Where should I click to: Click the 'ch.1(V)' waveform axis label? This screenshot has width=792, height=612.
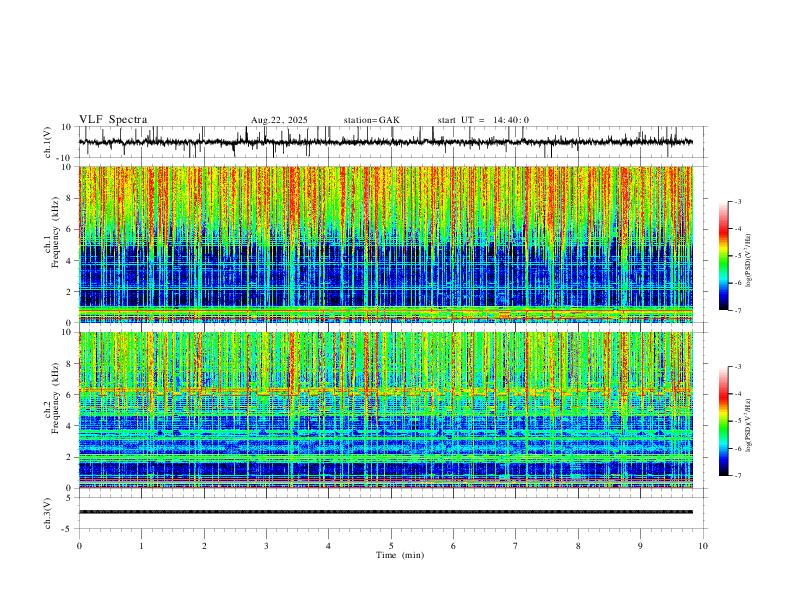point(48,142)
